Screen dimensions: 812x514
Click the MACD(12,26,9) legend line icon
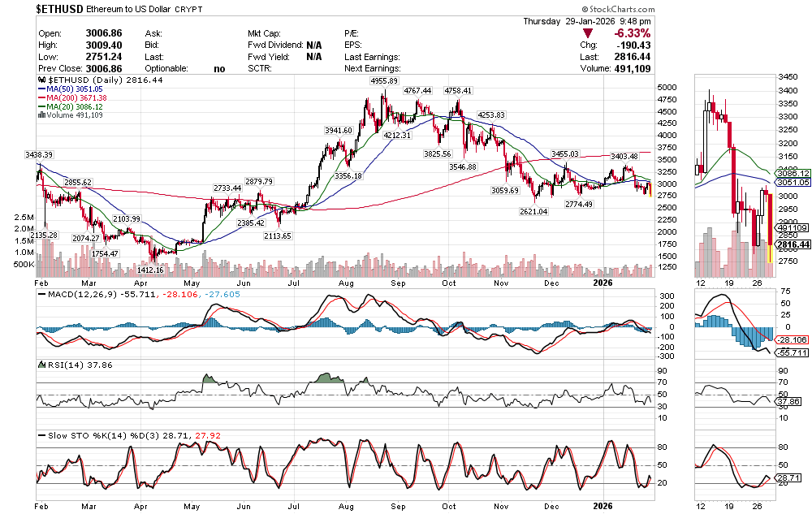[42, 294]
